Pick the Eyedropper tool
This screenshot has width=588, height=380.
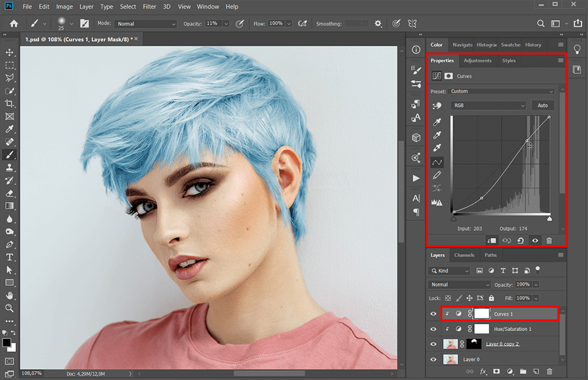point(9,129)
